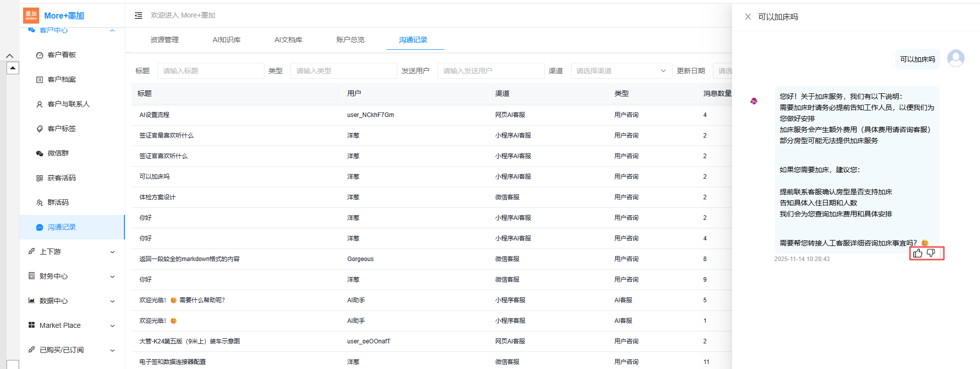Viewport: 980px width, 369px height.
Task: Click the menu collapse icon in header
Action: [x=138, y=16]
